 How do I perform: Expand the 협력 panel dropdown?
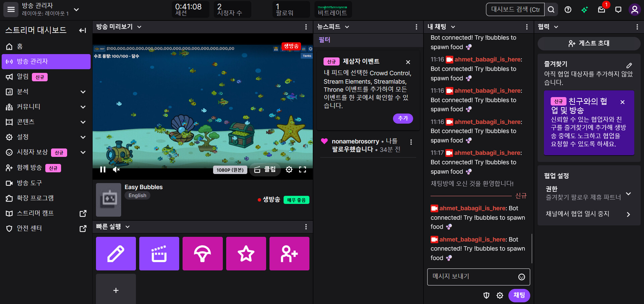point(556,27)
